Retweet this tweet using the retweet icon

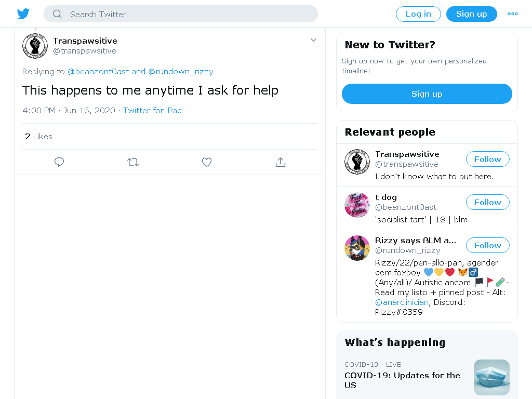tap(133, 162)
